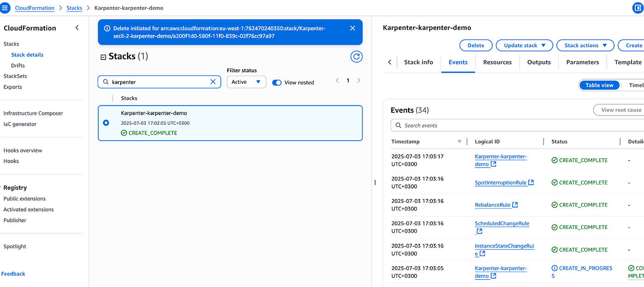Open StackSets in the sidebar
The image size is (644, 287).
[x=15, y=76]
